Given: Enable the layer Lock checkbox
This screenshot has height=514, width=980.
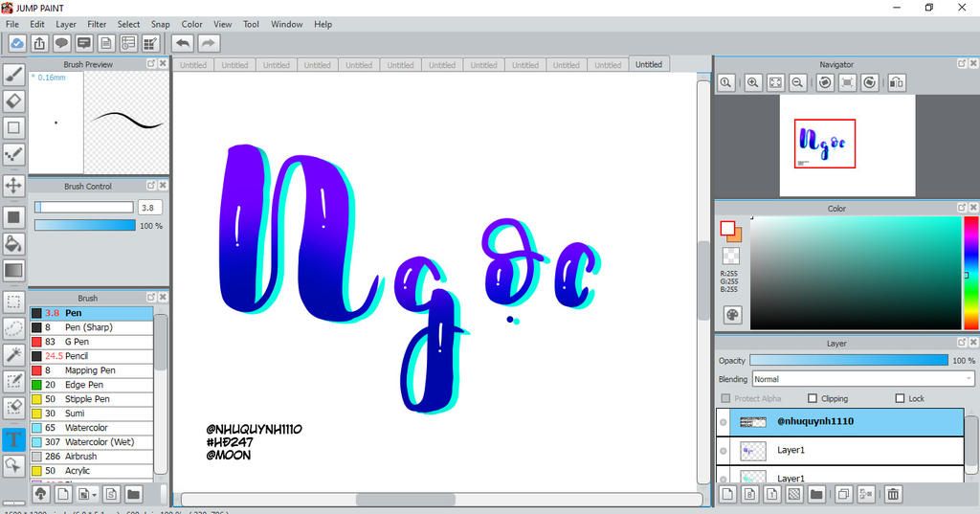Looking at the screenshot, I should coord(900,398).
